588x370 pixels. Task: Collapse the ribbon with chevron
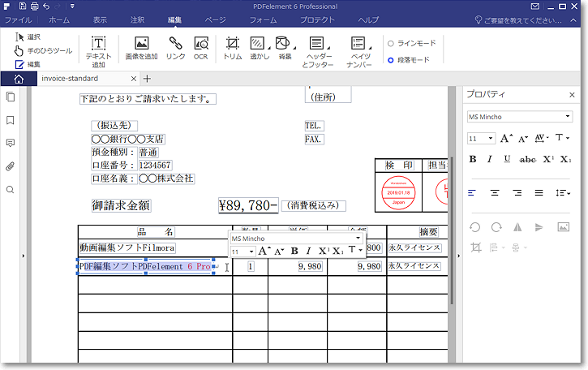click(573, 20)
